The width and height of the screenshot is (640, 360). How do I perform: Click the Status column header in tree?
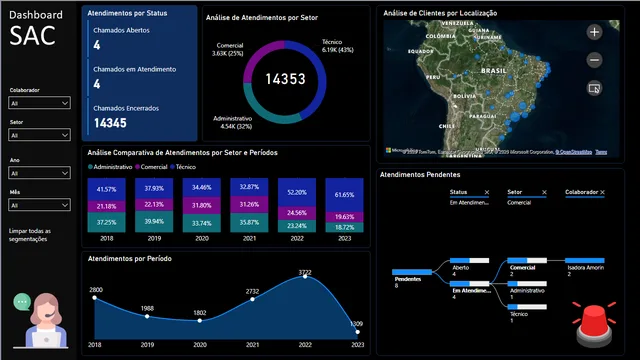(x=458, y=192)
